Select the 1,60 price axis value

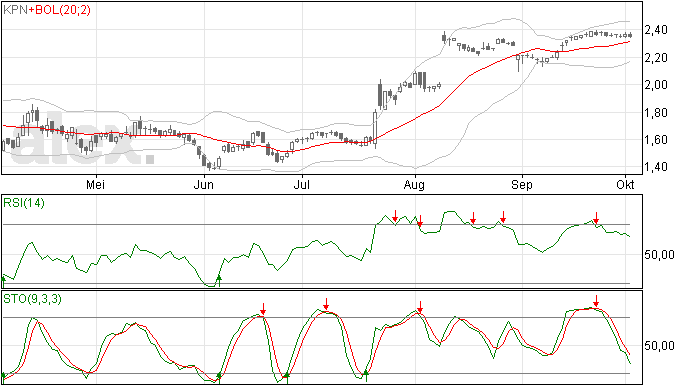656,140
